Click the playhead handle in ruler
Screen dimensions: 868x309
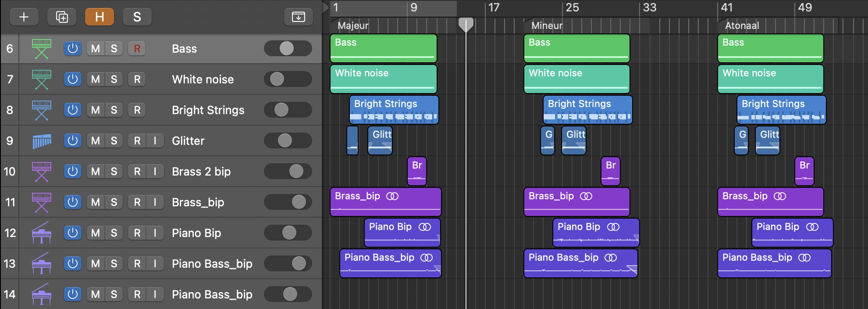coord(466,24)
